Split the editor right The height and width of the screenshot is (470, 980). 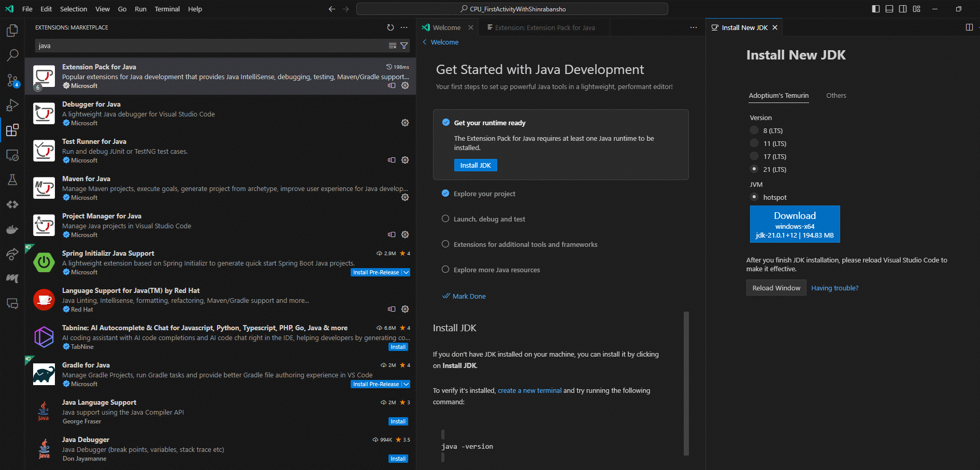pos(969,27)
